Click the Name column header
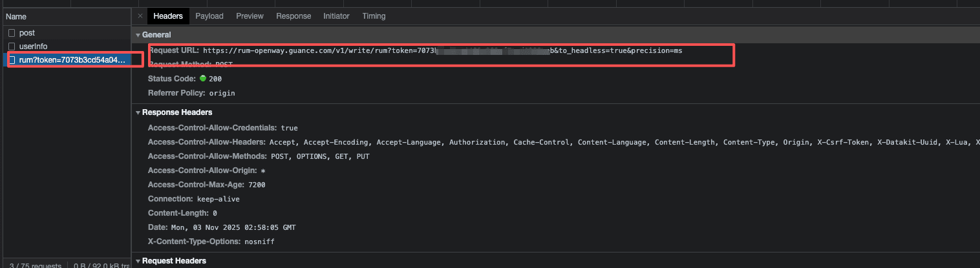 pos(16,17)
